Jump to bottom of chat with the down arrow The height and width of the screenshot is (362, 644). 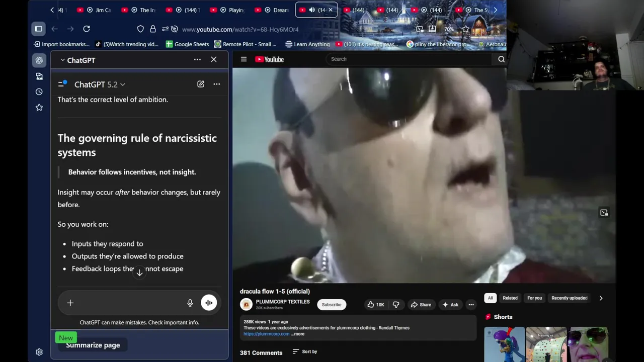[139, 273]
